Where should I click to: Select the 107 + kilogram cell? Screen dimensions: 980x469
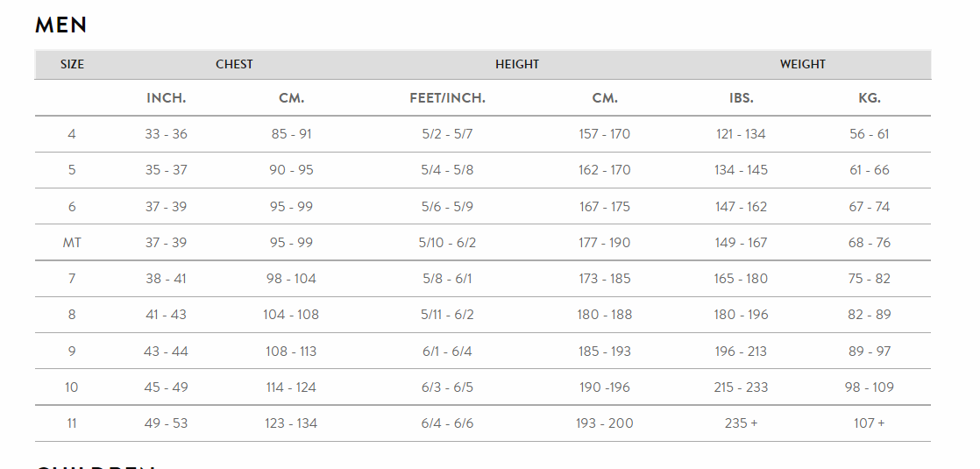click(x=869, y=423)
